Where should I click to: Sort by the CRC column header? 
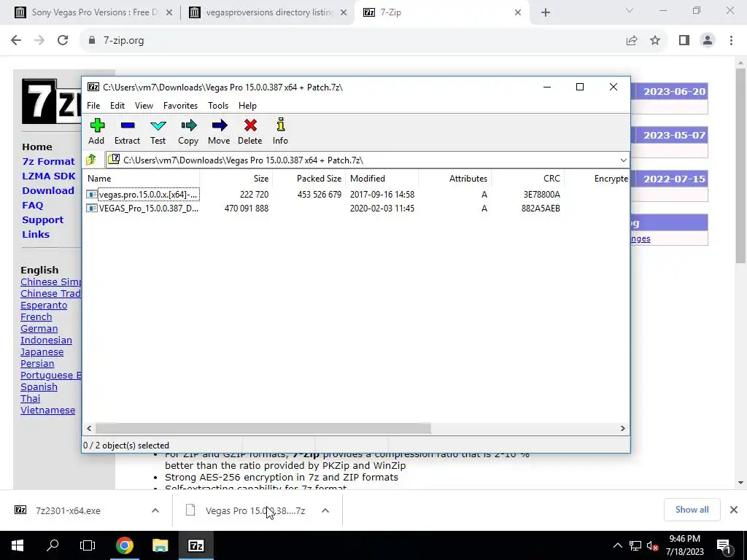click(x=528, y=179)
